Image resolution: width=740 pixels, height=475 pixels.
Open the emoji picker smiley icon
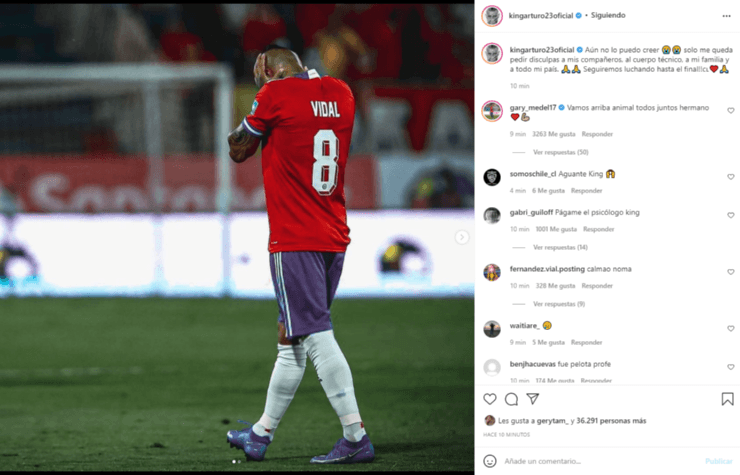490,461
